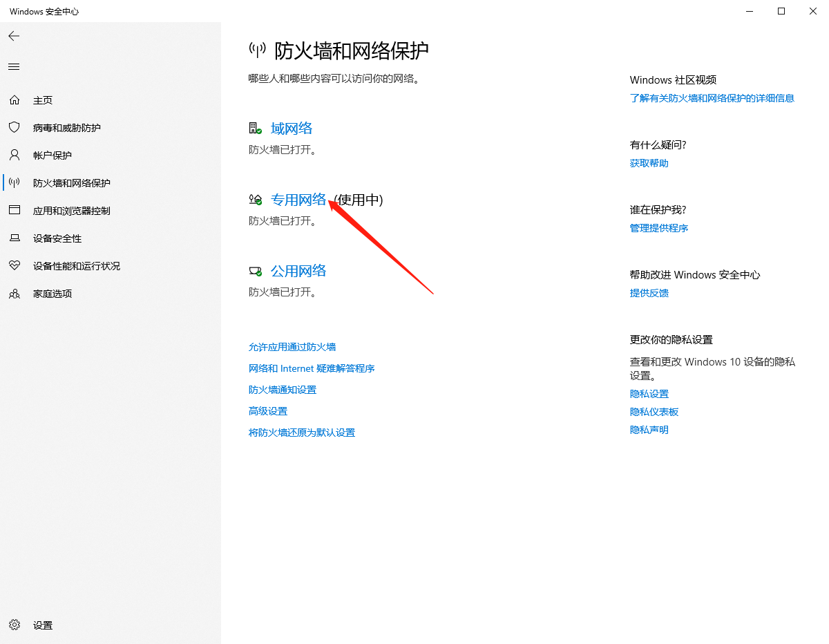Screen dimensions: 829x644
Task: Click the 更改你的隐私设置 heading
Action: tap(671, 340)
